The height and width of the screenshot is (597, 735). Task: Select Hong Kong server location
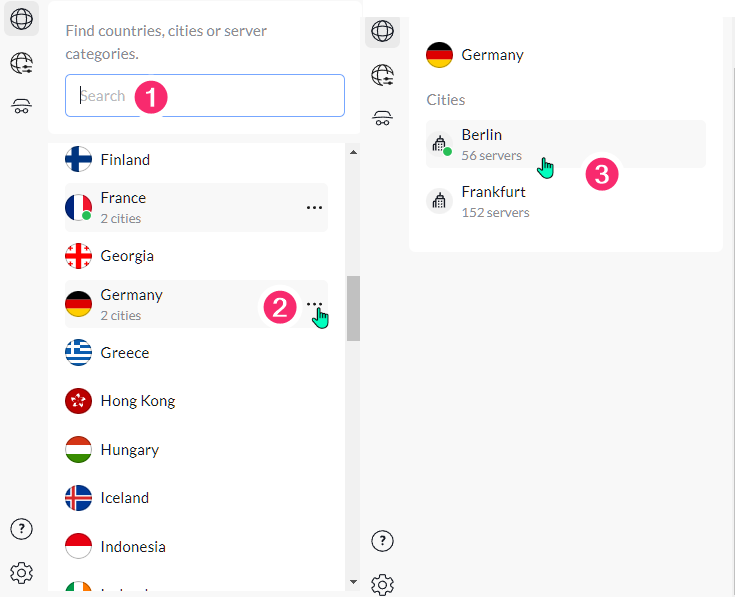(x=138, y=401)
